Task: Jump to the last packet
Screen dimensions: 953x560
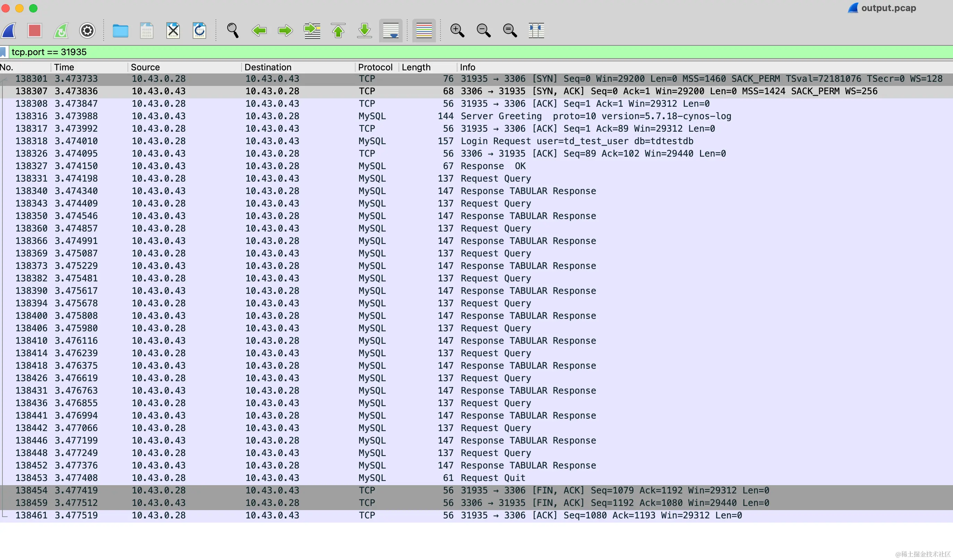Action: 365,30
